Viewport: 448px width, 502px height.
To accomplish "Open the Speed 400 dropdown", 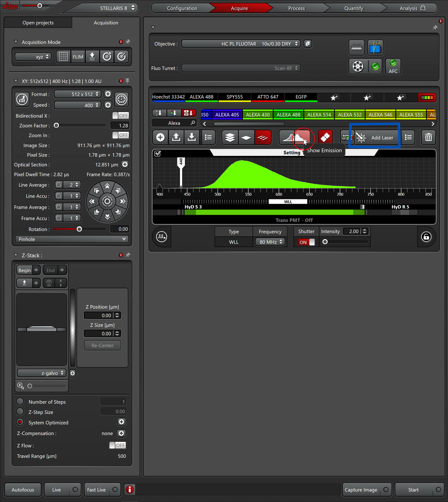I will [x=78, y=105].
